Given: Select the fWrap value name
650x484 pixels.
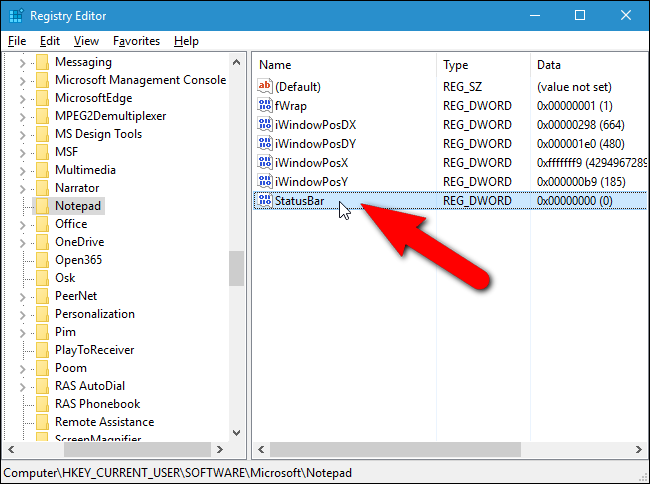Looking at the screenshot, I should coord(290,106).
